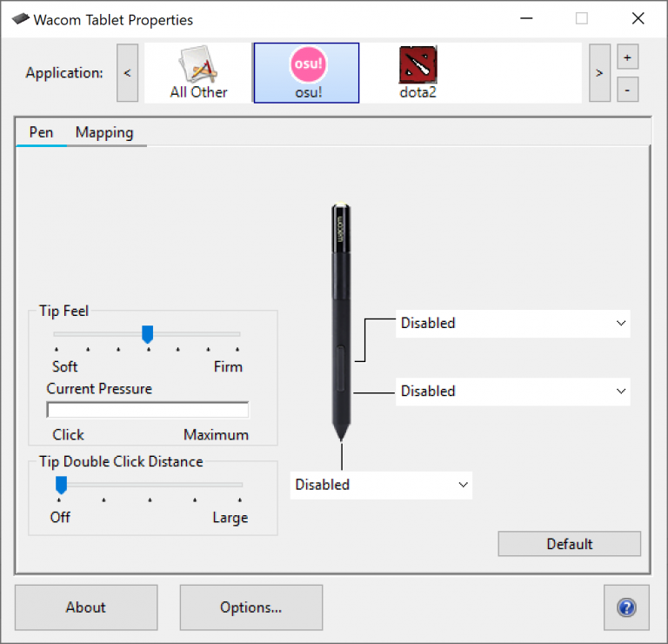Viewport: 668px width, 644px height.
Task: Open the lower pen button dropdown
Action: point(512,392)
